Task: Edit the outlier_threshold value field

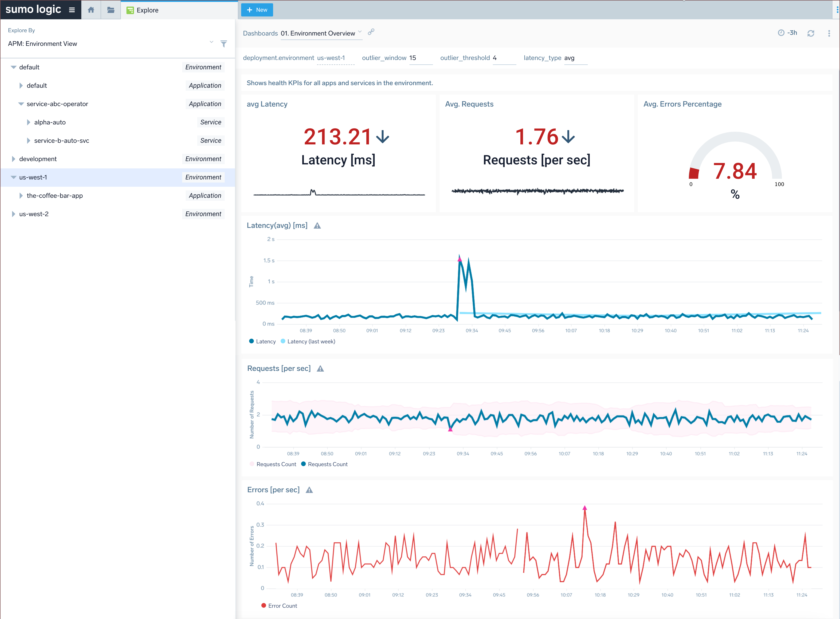Action: pyautogui.click(x=504, y=58)
